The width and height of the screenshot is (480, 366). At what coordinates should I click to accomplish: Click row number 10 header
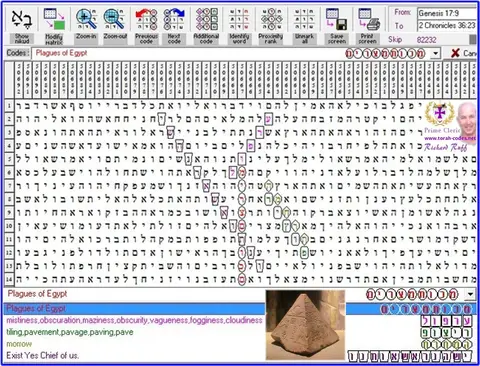(9, 226)
